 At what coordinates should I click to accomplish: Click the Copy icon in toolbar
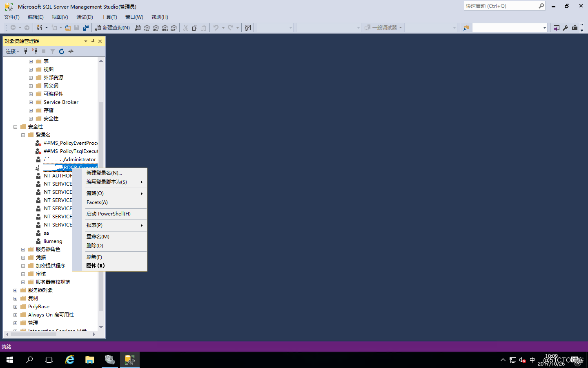195,28
